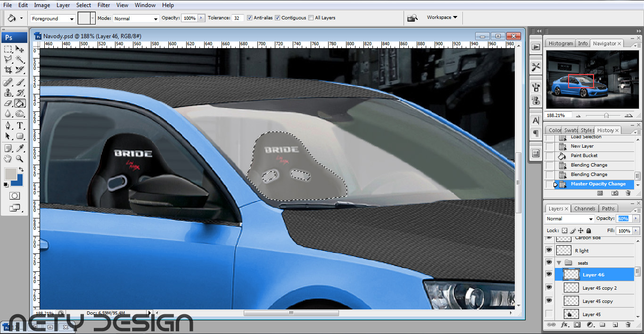Click the Navigator zoom slider handle
644x334 pixels.
(606, 115)
